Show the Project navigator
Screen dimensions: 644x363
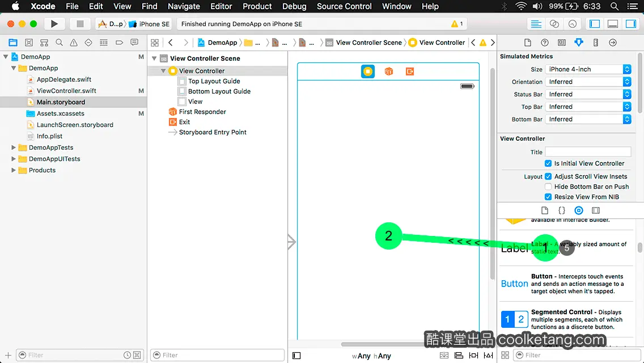pos(13,43)
